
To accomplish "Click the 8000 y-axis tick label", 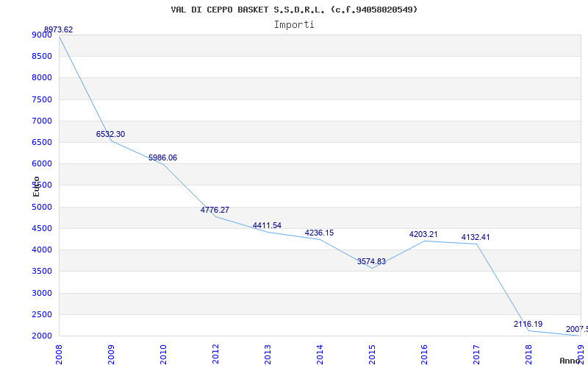I will 42,78.
